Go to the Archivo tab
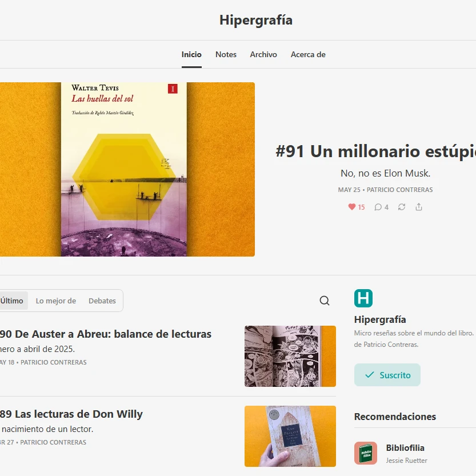Screen dimensions: 476x476 (x=263, y=54)
